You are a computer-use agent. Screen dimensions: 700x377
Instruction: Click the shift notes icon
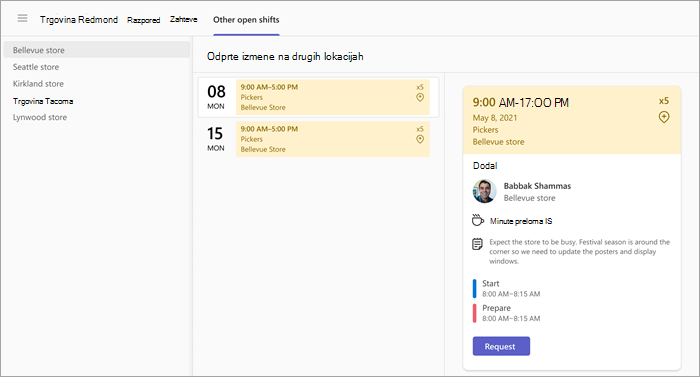pos(477,244)
